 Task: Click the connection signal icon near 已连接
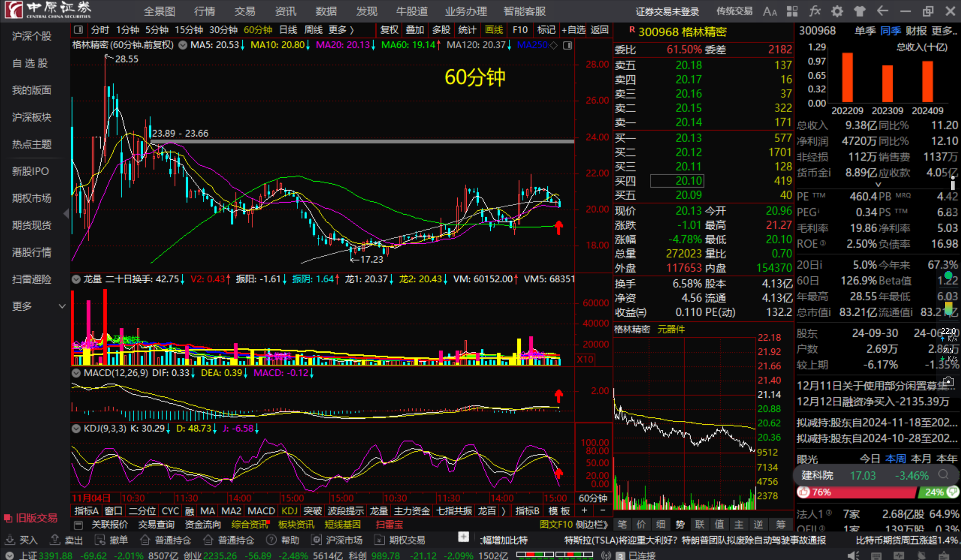(x=606, y=555)
